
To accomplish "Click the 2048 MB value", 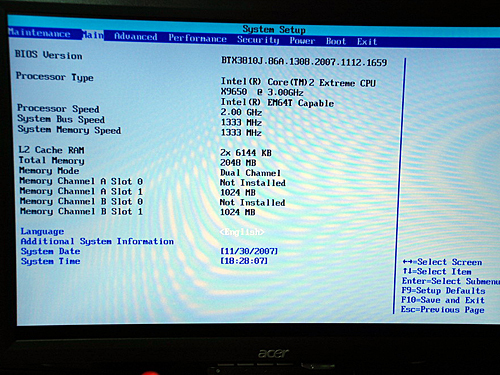I will pos(238,163).
